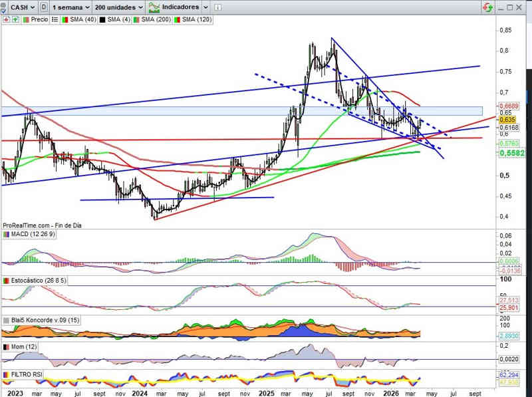Viewport: 532px width, 397px height.
Task: Click the FILTRO RSI indicator label
Action: pos(27,375)
